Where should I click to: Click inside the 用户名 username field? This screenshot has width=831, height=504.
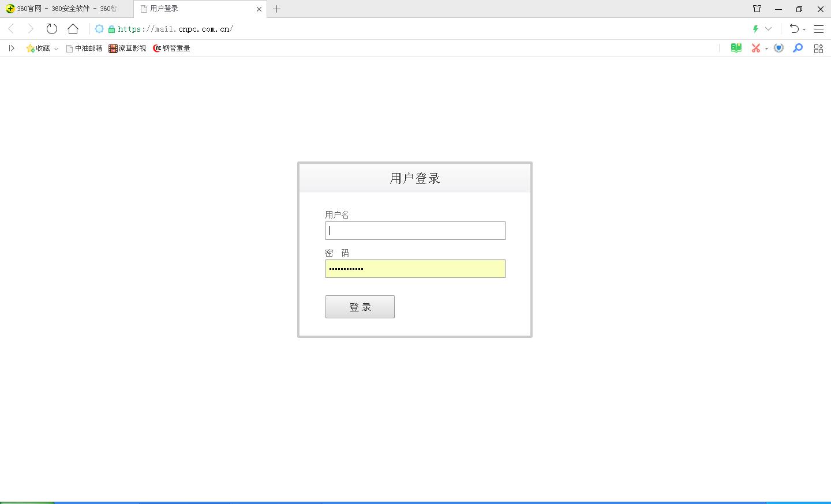(415, 230)
